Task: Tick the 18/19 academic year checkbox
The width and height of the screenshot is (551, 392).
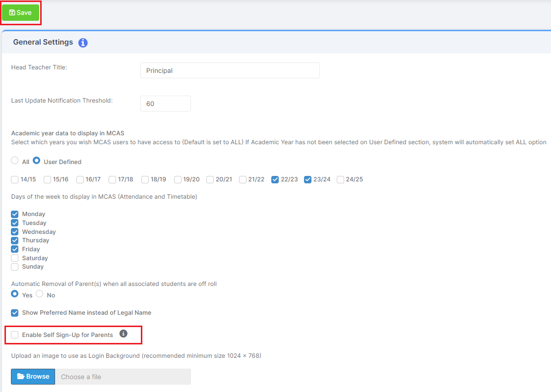Action: pos(145,179)
